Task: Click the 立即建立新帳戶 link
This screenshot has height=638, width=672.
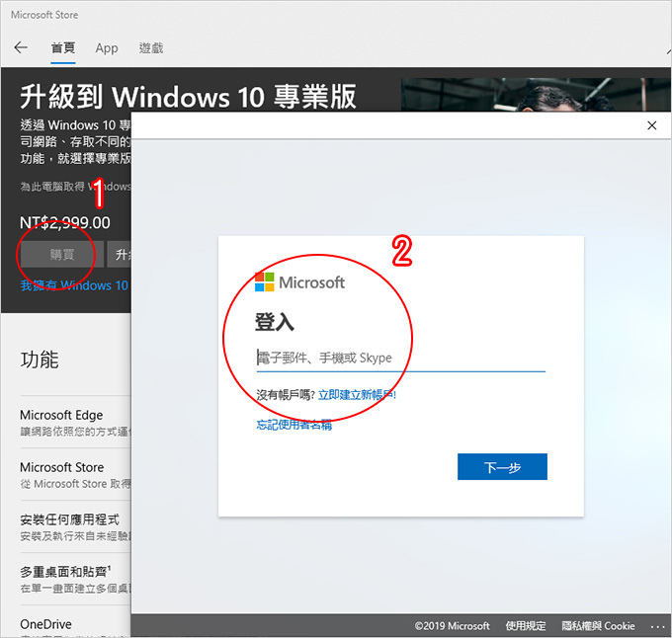Action: click(357, 395)
